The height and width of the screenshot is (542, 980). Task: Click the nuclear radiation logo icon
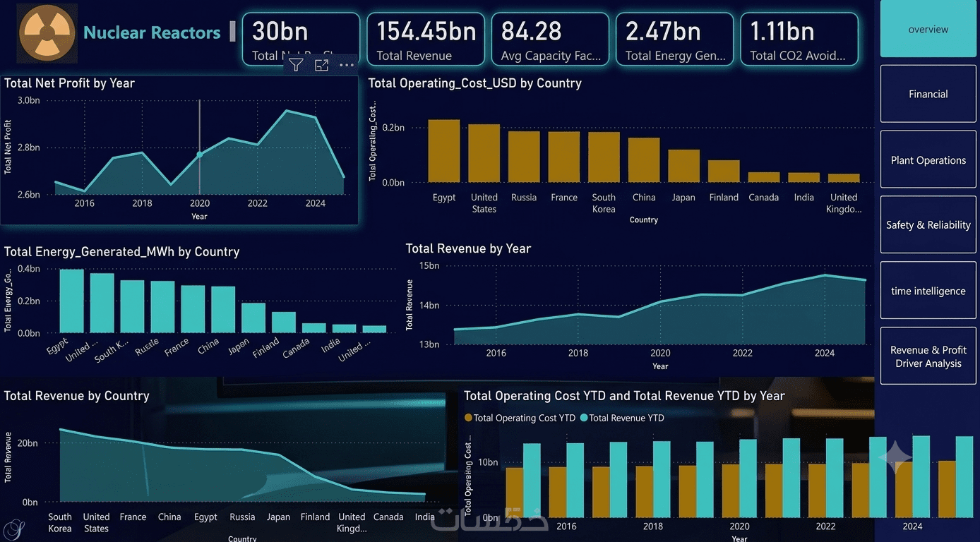[x=47, y=33]
